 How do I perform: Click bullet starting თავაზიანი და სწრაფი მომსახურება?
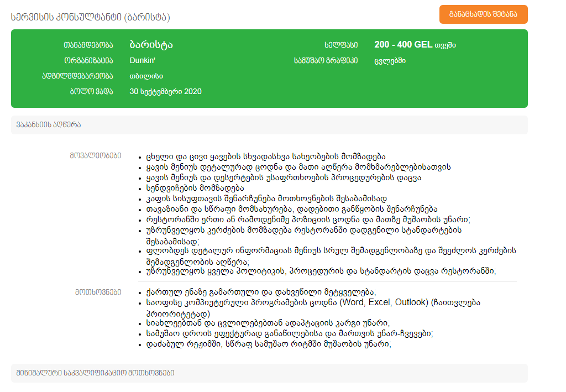click(292, 209)
